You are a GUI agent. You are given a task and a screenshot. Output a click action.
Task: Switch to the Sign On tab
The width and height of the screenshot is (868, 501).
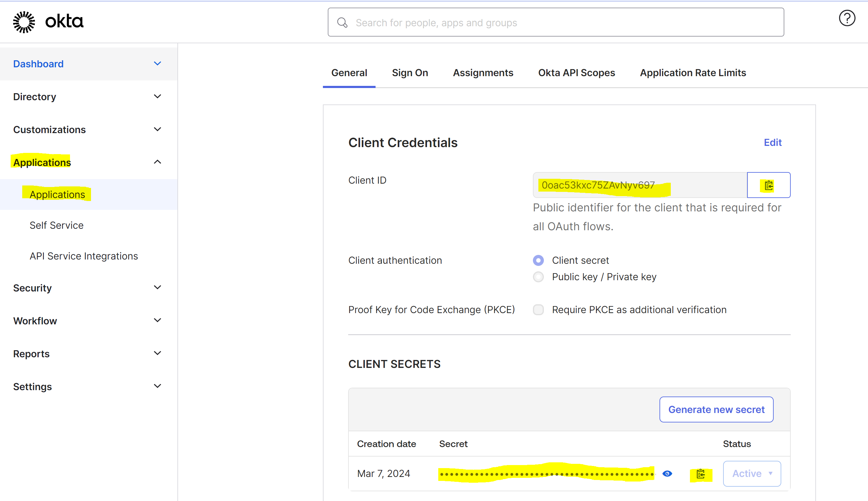[x=410, y=72]
